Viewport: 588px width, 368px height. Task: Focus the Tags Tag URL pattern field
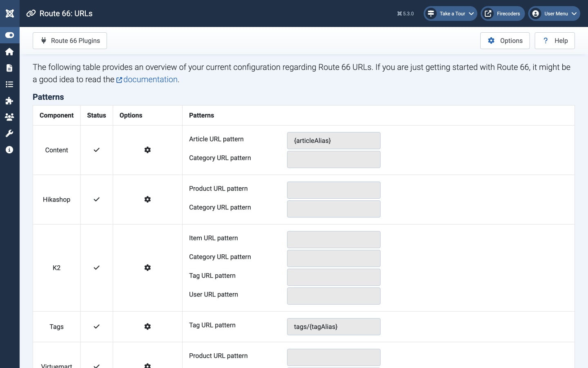click(334, 327)
